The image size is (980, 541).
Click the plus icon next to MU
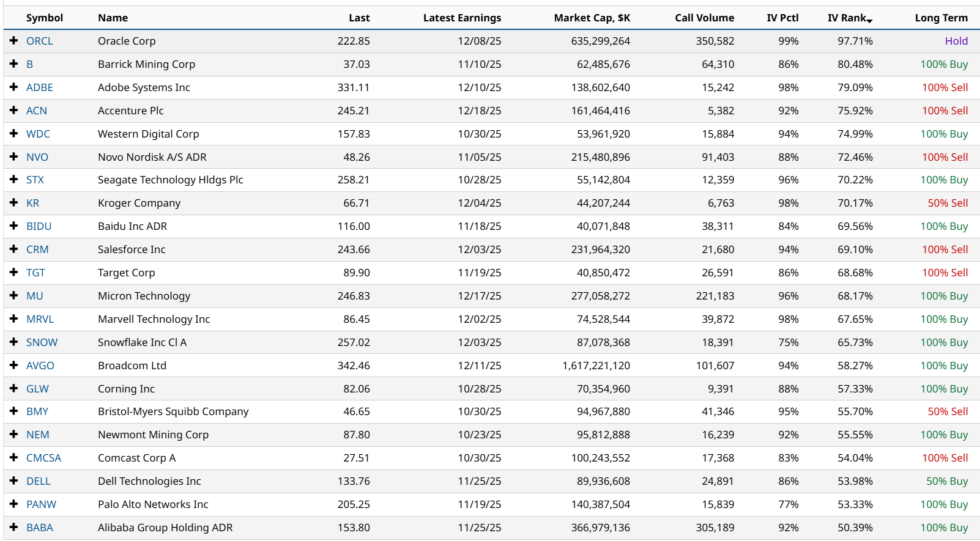coord(13,295)
